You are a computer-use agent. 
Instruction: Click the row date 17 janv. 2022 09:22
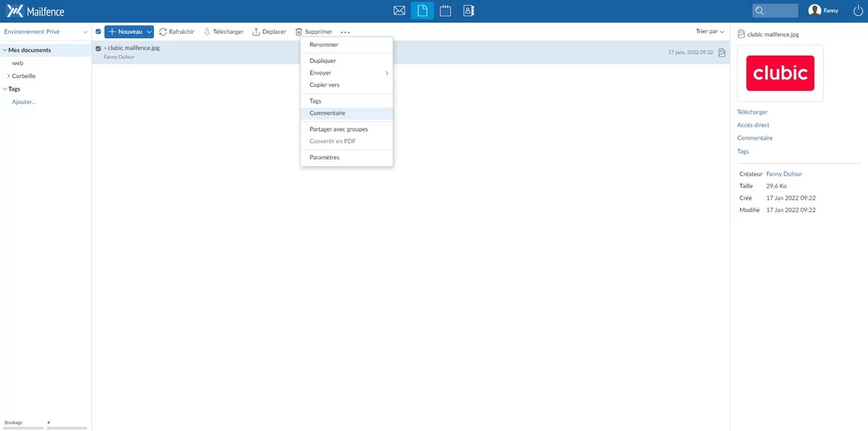pos(691,52)
